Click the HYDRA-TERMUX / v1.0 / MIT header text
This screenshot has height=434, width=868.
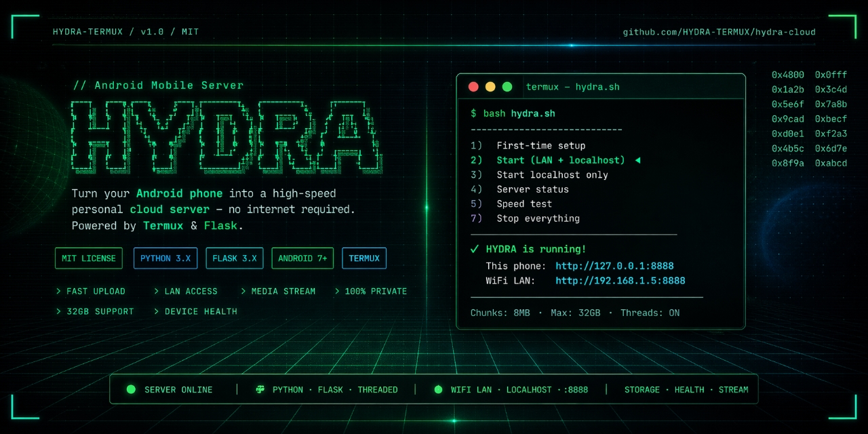pyautogui.click(x=126, y=32)
